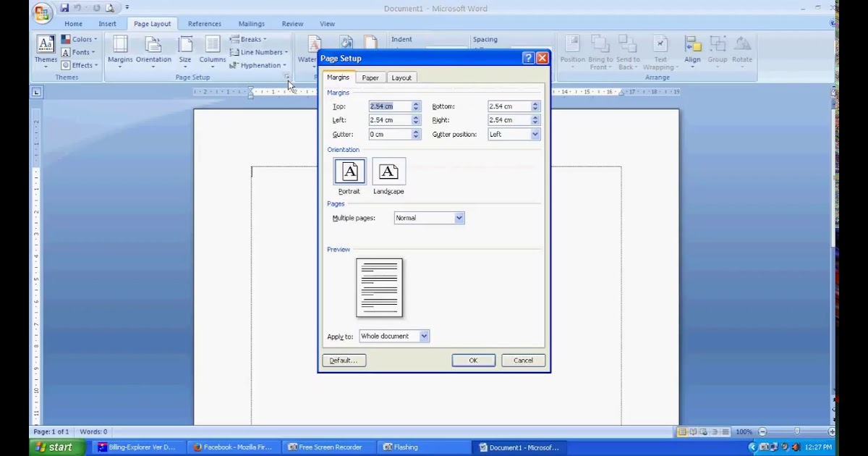Switch to Billing-Explorer taskbar button
This screenshot has height=456, width=868.
tap(137, 447)
